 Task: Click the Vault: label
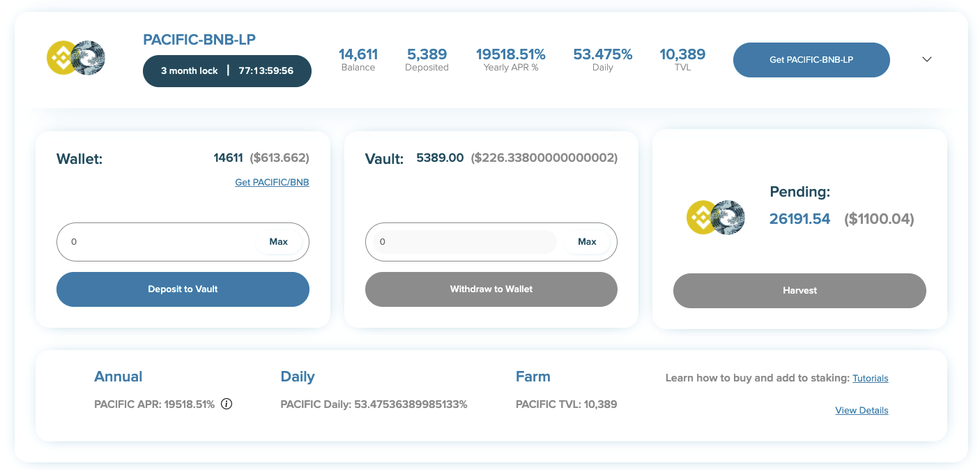click(385, 159)
